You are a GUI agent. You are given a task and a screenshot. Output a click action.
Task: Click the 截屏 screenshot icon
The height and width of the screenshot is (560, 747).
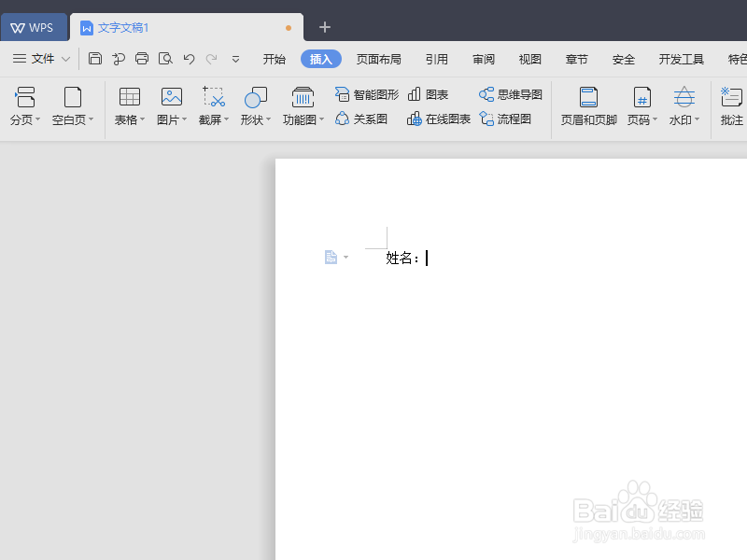pos(214,97)
